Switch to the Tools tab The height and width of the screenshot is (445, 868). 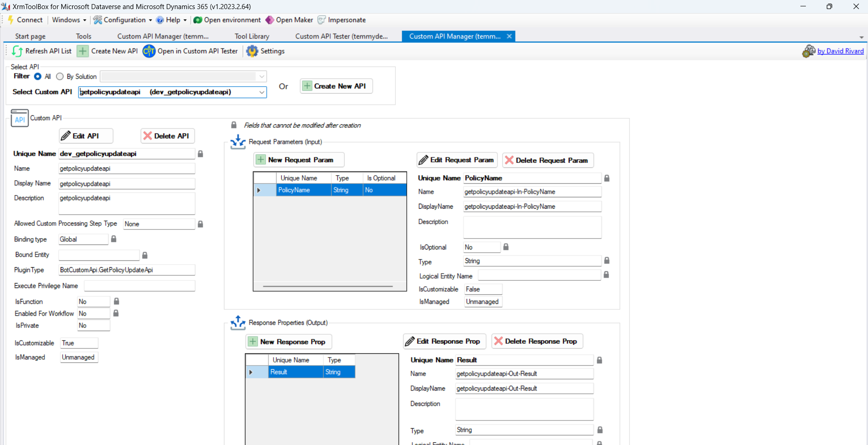pos(83,36)
